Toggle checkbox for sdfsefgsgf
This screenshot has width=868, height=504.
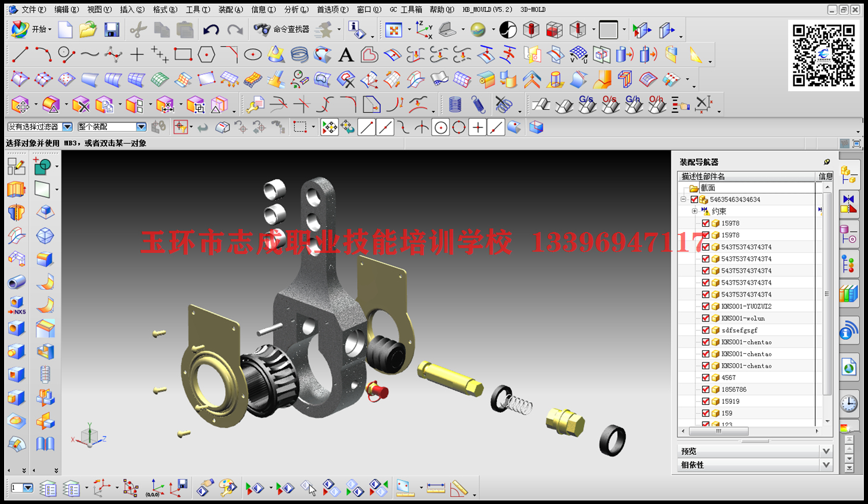point(706,330)
